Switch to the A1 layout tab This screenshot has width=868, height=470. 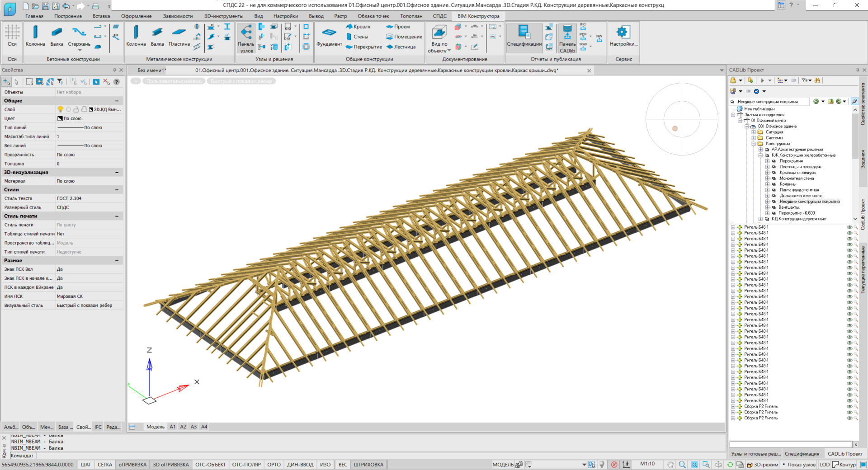(173, 427)
